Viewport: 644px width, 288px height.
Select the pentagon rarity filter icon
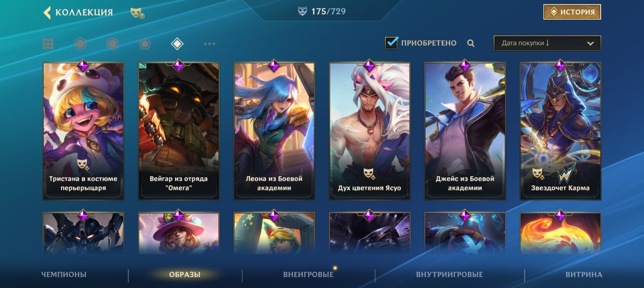pos(145,44)
